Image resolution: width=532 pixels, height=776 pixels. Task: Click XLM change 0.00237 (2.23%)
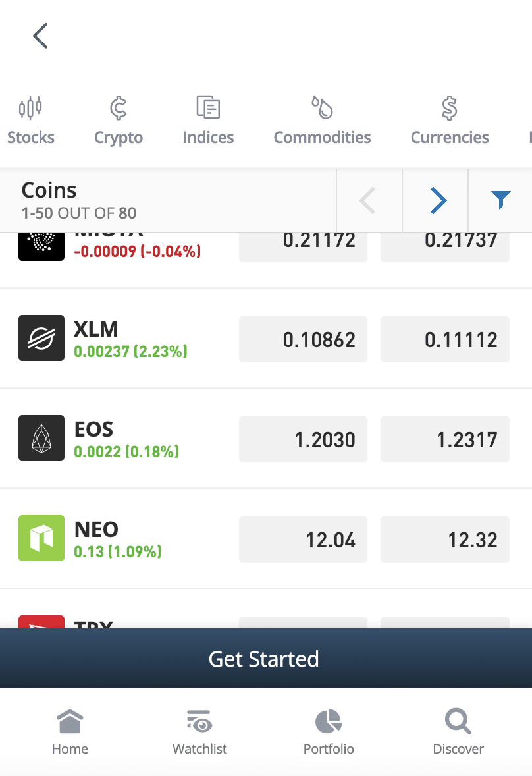click(x=130, y=351)
